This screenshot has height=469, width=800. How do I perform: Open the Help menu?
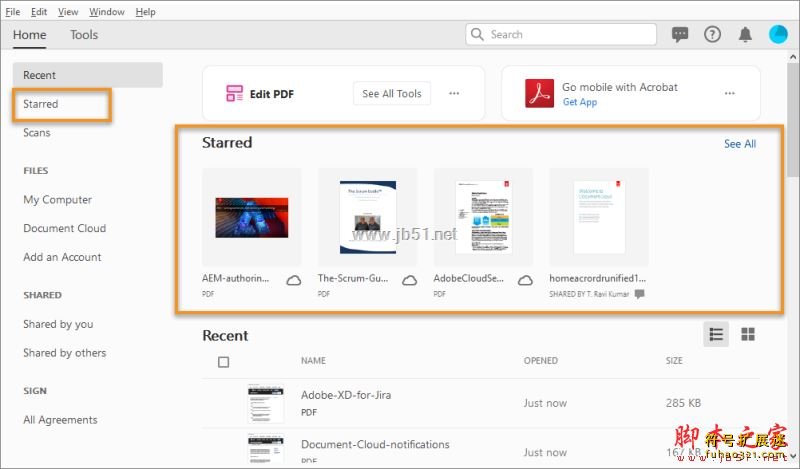(145, 12)
